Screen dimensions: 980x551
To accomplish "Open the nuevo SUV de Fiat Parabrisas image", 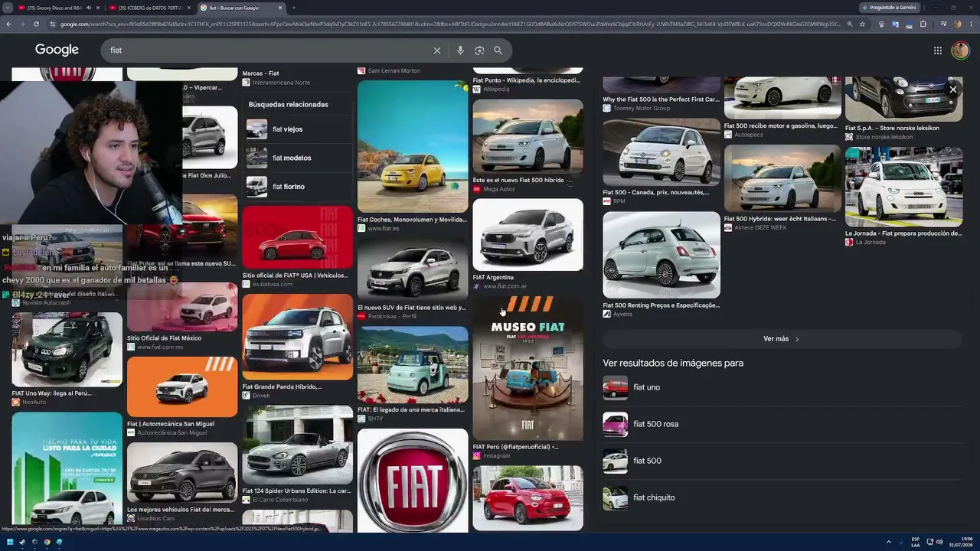I will (413, 269).
